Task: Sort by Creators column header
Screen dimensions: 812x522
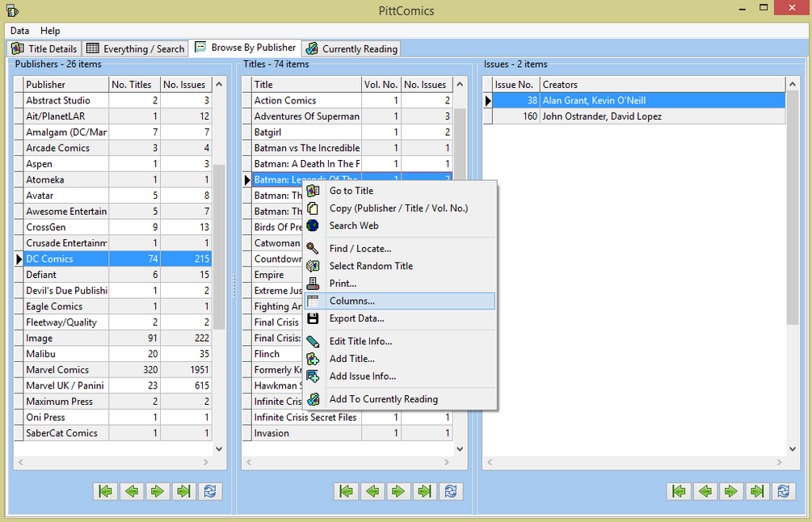Action: pos(663,84)
